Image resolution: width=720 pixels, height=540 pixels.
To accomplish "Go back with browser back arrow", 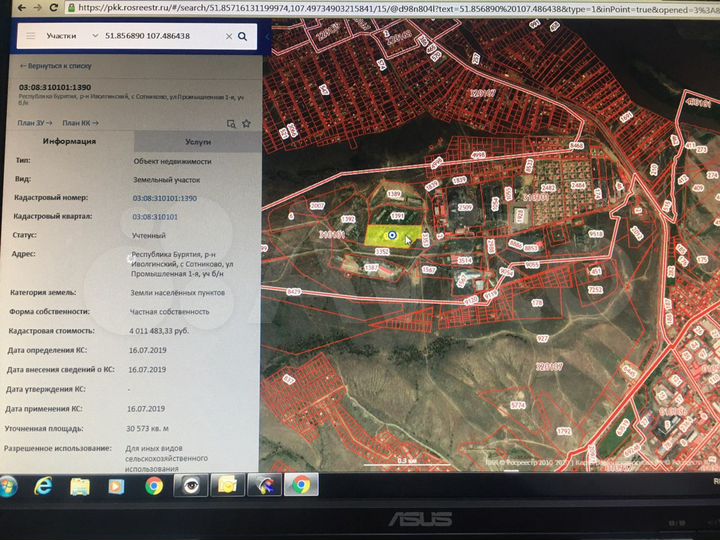I will click(x=22, y=7).
